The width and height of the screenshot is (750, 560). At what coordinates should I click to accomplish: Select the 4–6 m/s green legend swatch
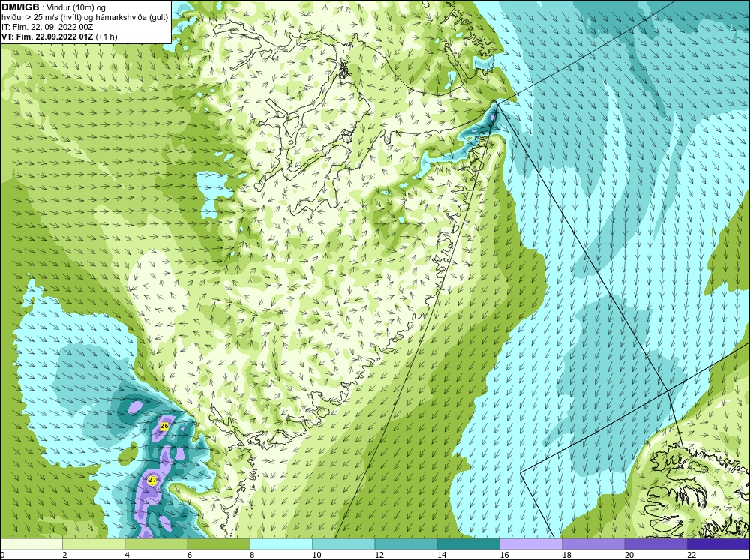tap(156, 544)
